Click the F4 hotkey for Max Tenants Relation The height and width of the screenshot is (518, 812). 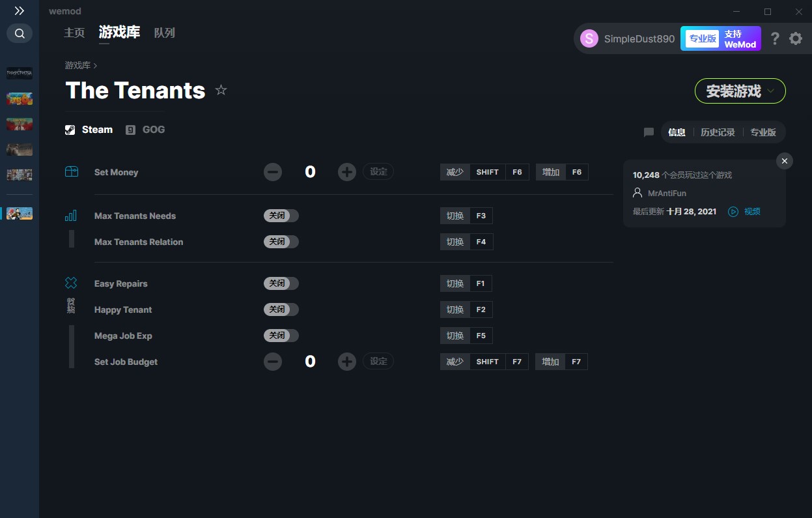coord(481,242)
